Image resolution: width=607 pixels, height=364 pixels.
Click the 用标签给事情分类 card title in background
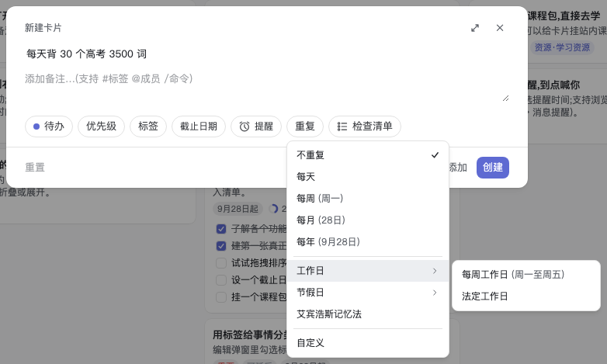click(x=250, y=335)
